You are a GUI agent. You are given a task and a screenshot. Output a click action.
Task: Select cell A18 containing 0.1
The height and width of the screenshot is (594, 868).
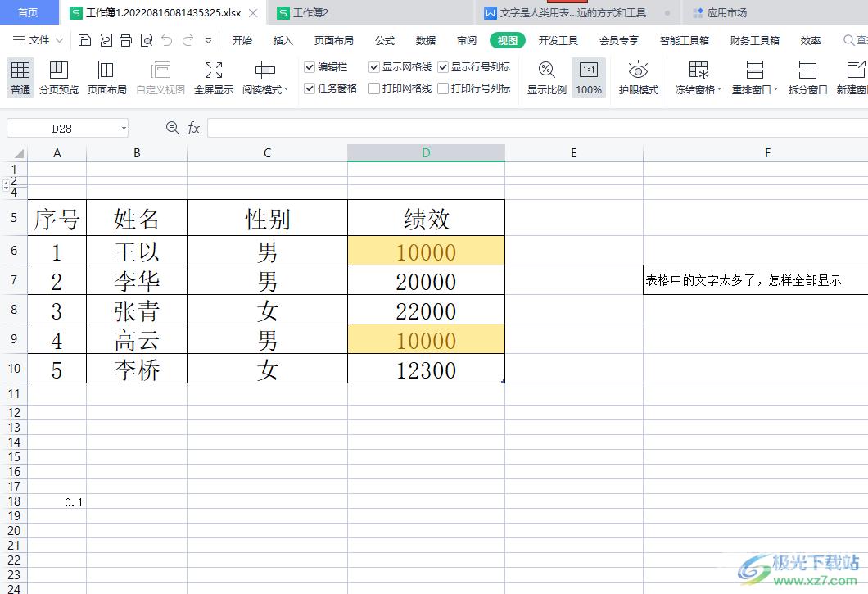click(x=57, y=501)
